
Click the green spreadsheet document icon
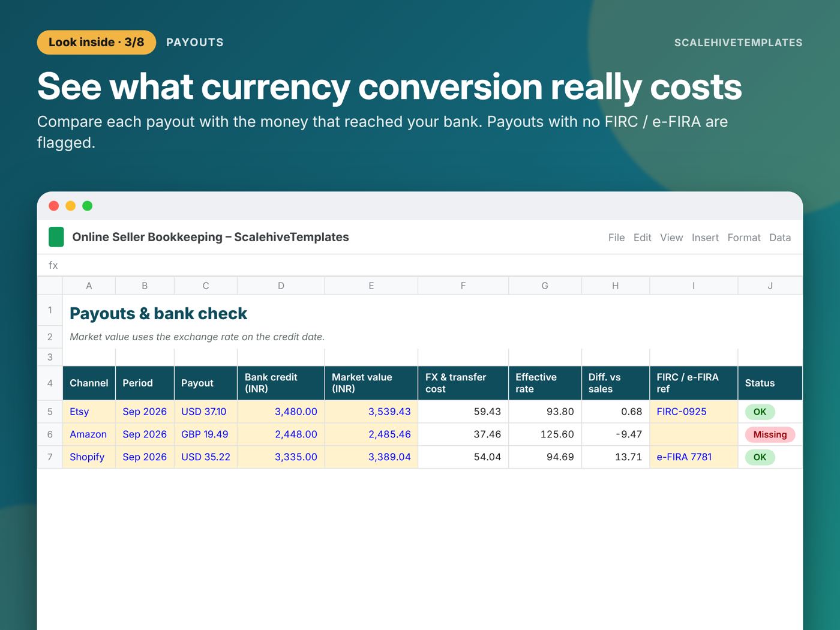(x=56, y=237)
